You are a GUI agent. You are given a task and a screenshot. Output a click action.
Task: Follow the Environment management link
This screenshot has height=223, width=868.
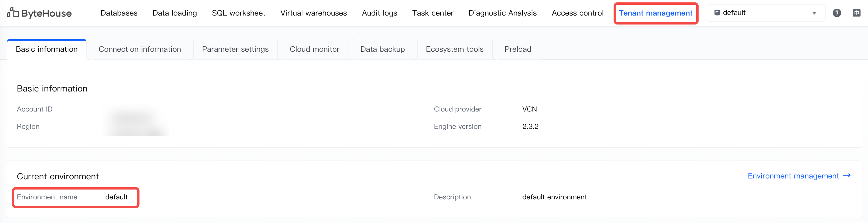(x=793, y=176)
